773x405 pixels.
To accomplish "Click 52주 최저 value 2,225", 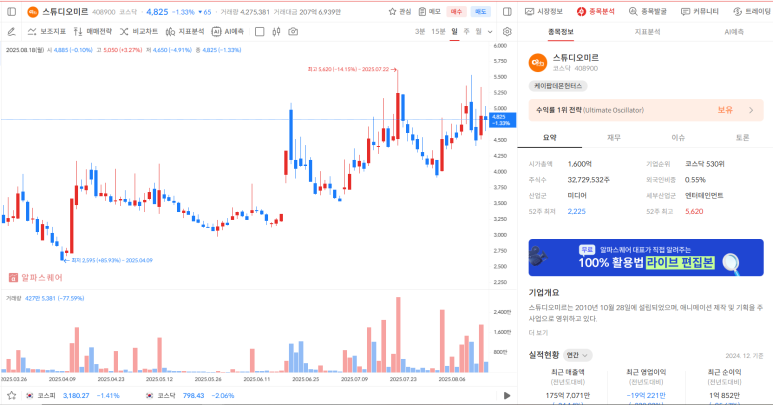I will click(576, 211).
